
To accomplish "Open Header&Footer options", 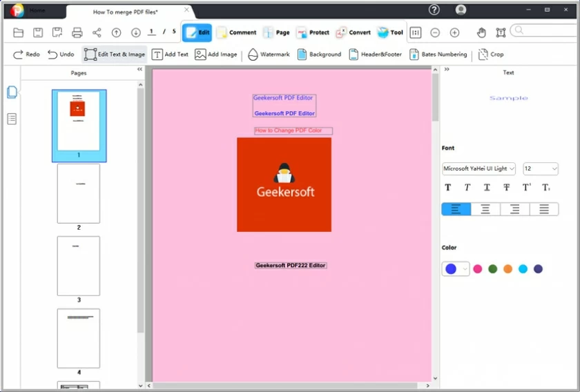I will click(375, 55).
